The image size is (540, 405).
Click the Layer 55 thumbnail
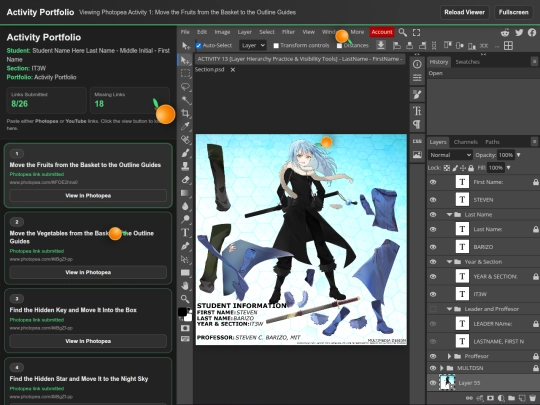pos(447,383)
